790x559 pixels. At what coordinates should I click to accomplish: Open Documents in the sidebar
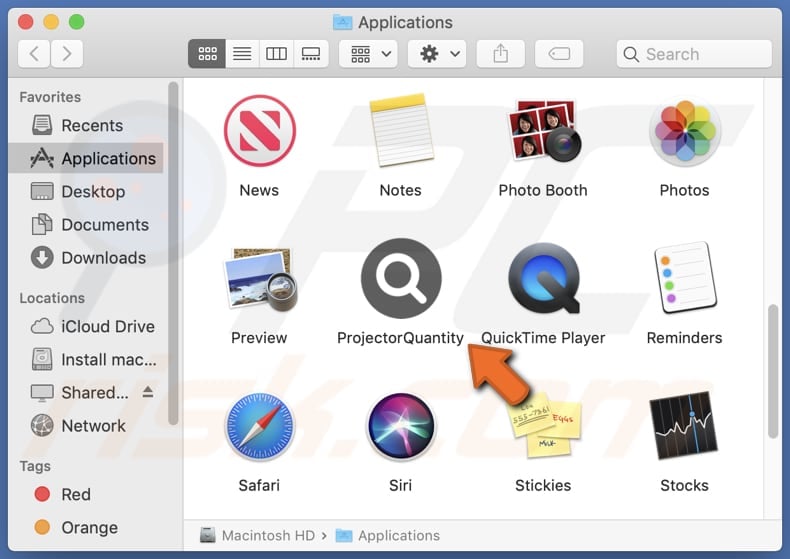pos(86,225)
